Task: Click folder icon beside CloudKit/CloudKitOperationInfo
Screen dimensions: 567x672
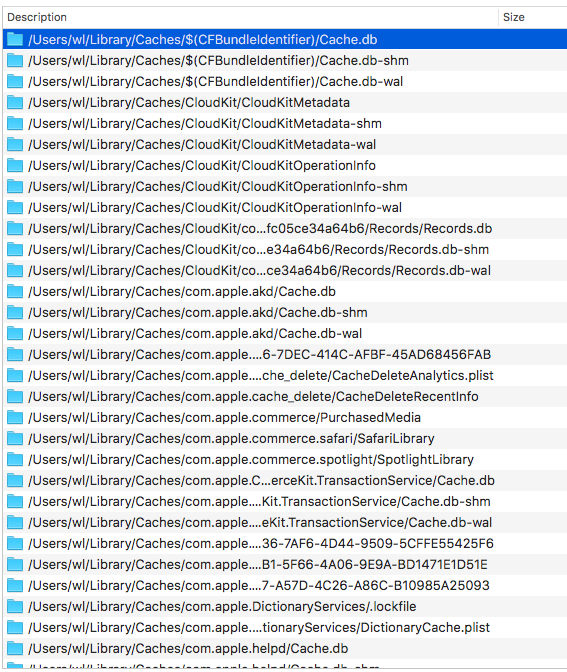Action: point(15,165)
